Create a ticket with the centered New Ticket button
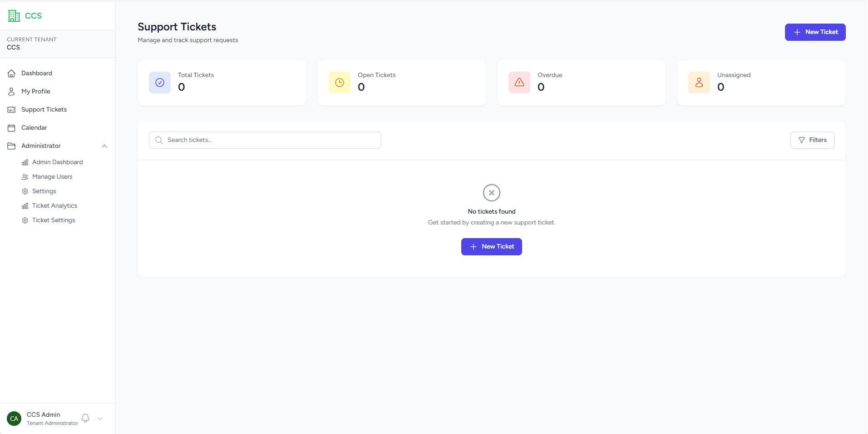The width and height of the screenshot is (868, 434). coord(491,246)
